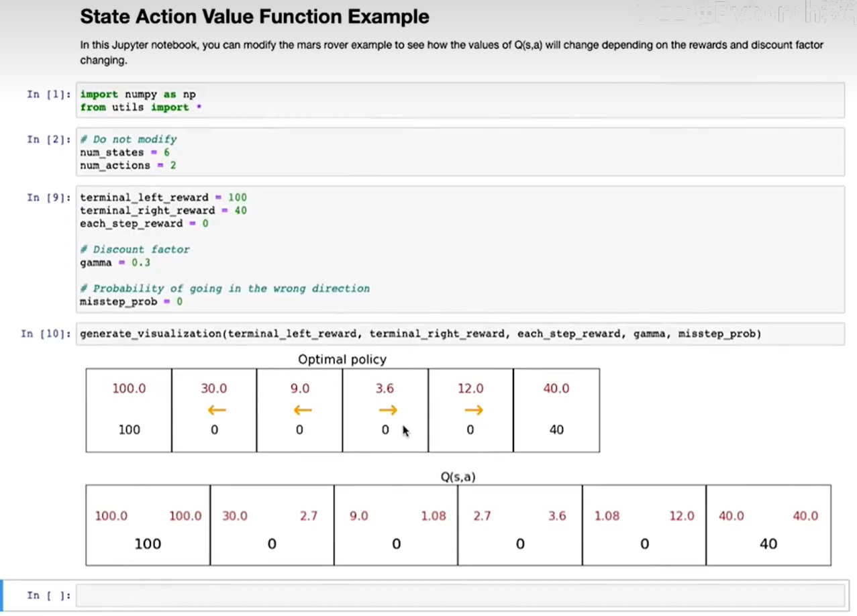
Task: Click the 'num_actions = 2' line
Action: coord(128,165)
